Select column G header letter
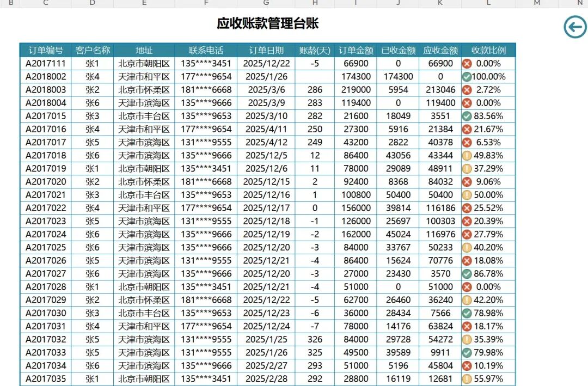Screen dimensions: 588x386 click(266, 3)
